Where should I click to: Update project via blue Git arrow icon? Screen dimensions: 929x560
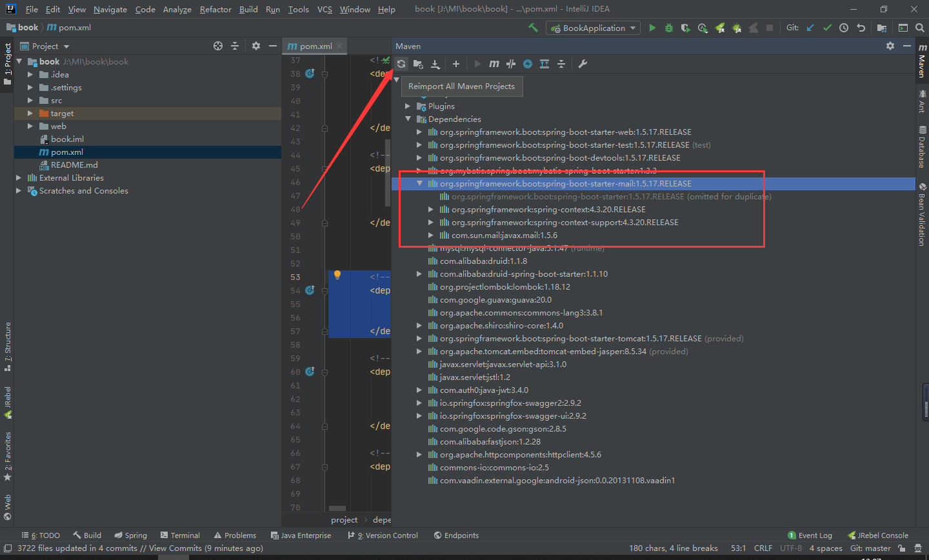810,28
